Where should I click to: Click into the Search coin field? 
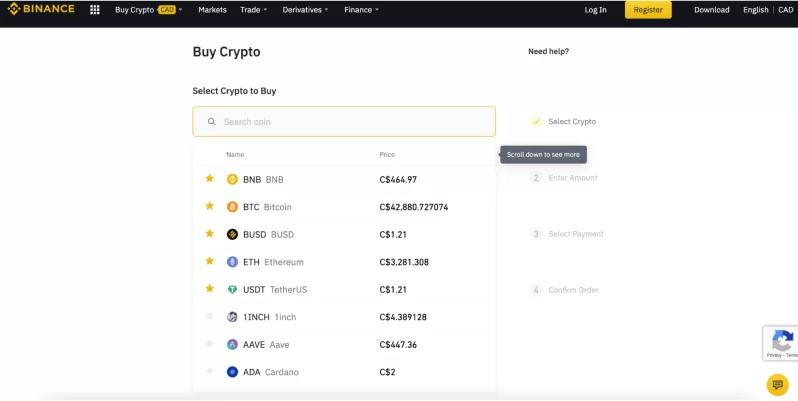(344, 122)
